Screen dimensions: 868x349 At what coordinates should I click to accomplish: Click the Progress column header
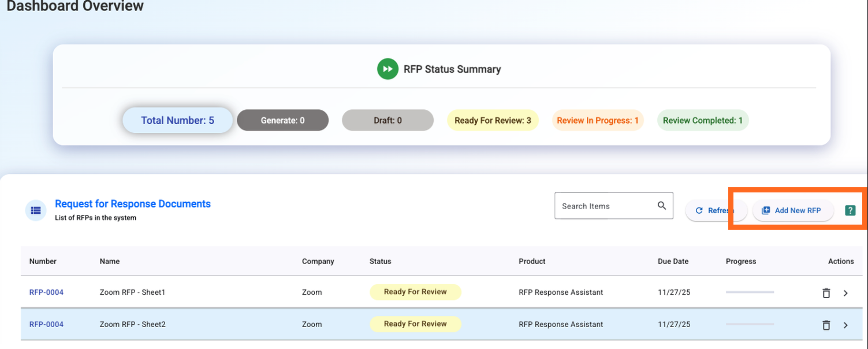[741, 261]
